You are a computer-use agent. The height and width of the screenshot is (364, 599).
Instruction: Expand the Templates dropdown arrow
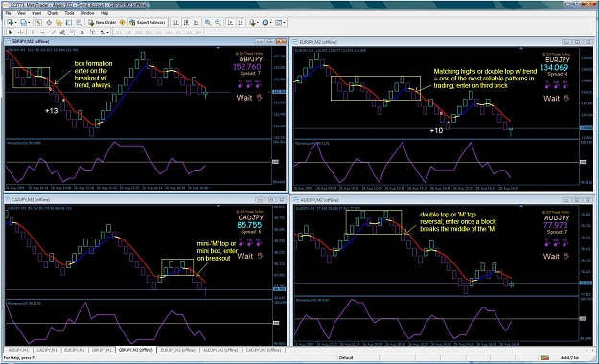pos(285,23)
